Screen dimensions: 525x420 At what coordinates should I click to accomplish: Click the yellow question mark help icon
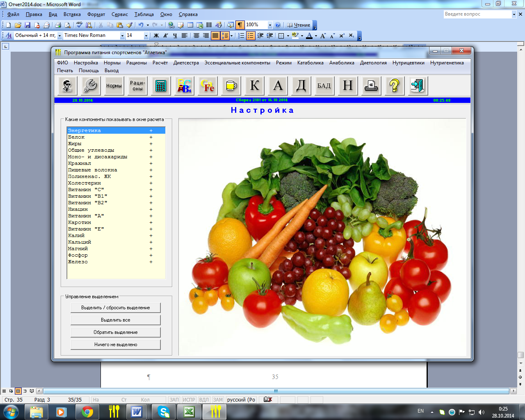394,86
